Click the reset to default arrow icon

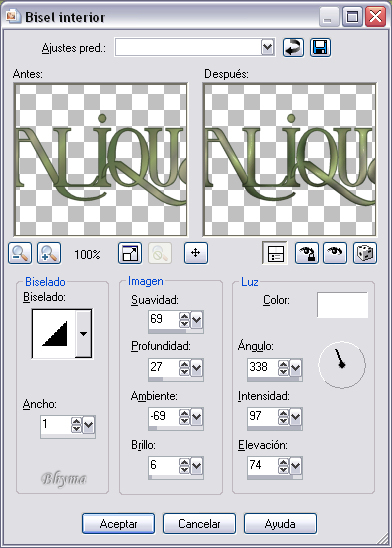[293, 47]
